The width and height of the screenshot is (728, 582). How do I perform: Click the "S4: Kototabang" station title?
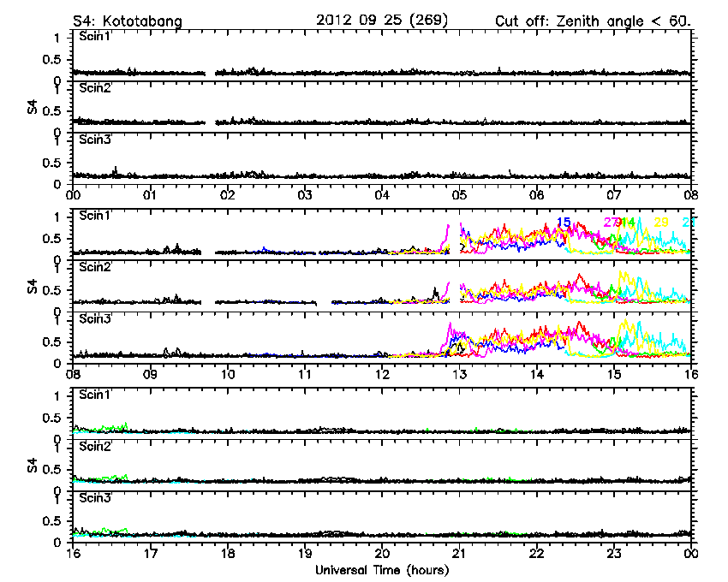[x=128, y=21]
